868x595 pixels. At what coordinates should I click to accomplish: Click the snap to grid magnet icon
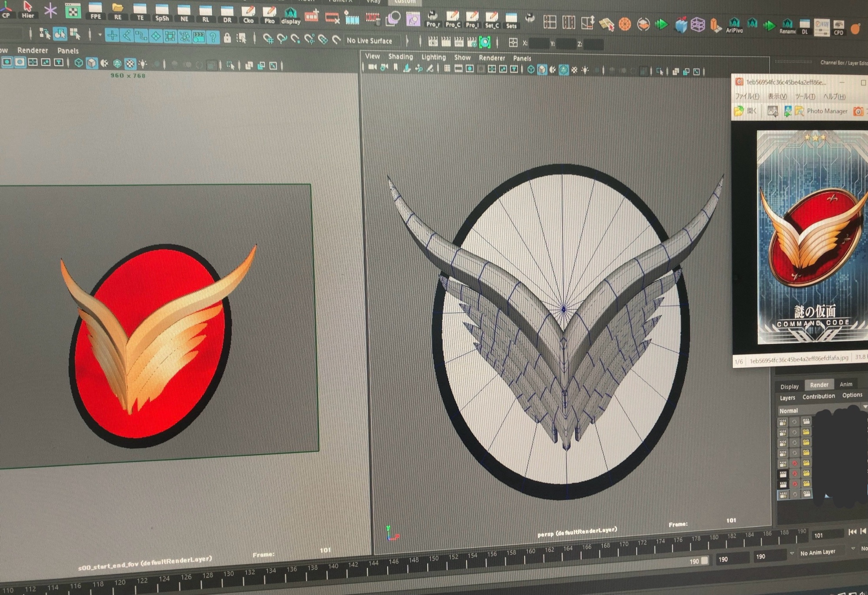click(268, 40)
